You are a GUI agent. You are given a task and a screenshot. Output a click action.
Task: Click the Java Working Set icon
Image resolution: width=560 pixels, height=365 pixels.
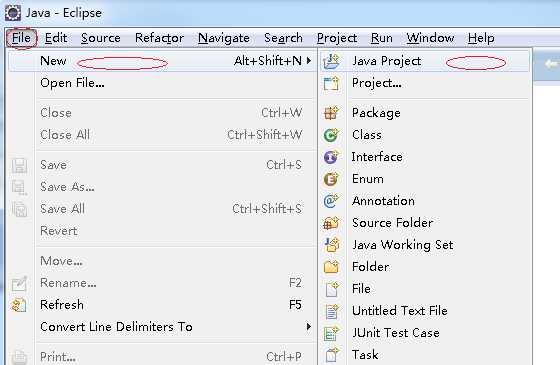click(332, 245)
